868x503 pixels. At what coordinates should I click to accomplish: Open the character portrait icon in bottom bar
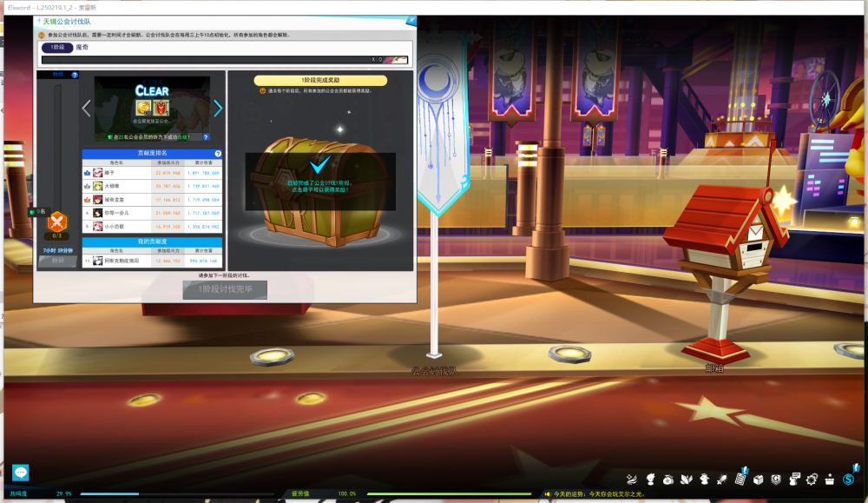tap(650, 480)
